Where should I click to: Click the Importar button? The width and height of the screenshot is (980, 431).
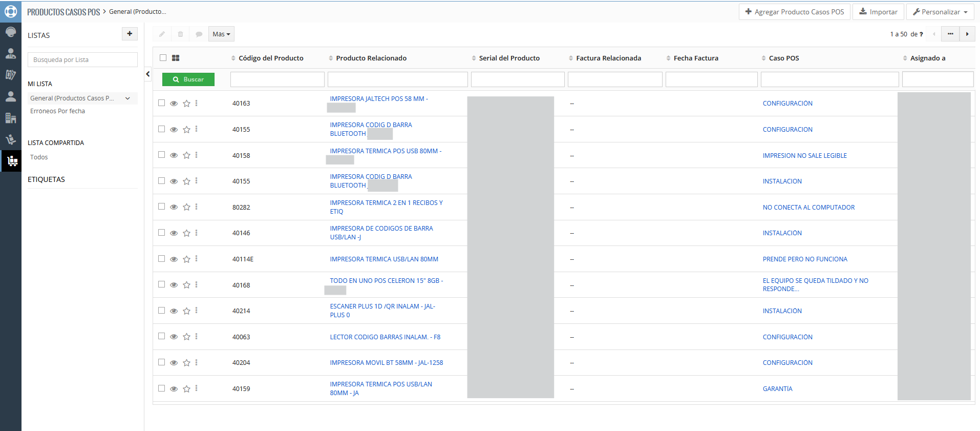(x=878, y=12)
